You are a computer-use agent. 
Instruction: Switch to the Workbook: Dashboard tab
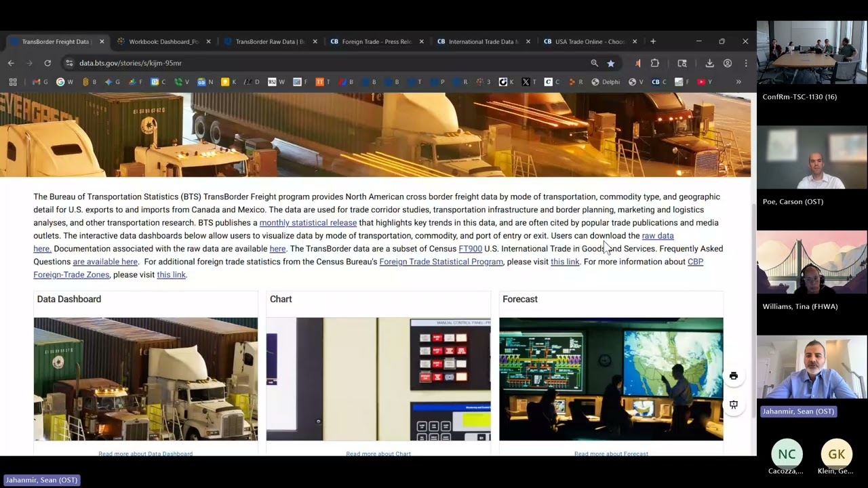click(165, 41)
